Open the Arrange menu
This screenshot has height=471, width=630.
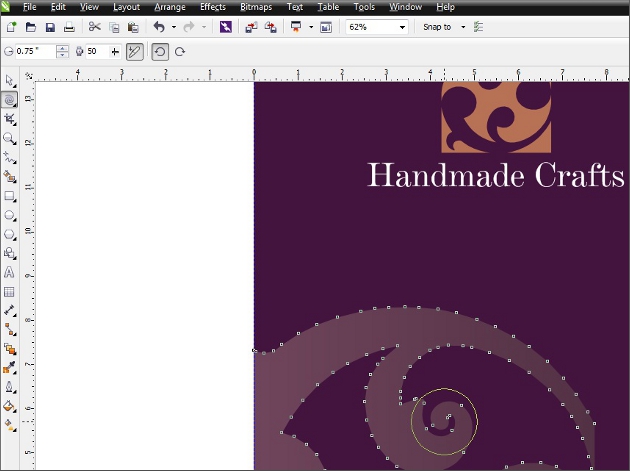pos(170,7)
